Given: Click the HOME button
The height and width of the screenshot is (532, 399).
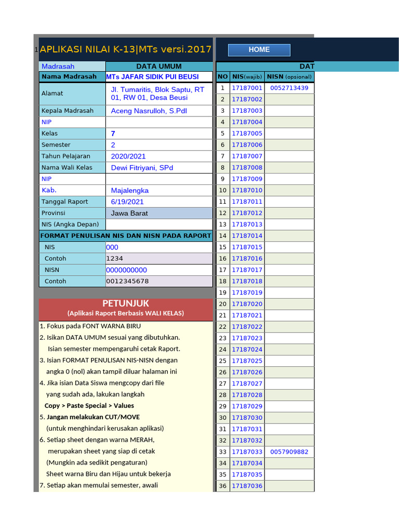Looking at the screenshot, I should pos(259,50).
